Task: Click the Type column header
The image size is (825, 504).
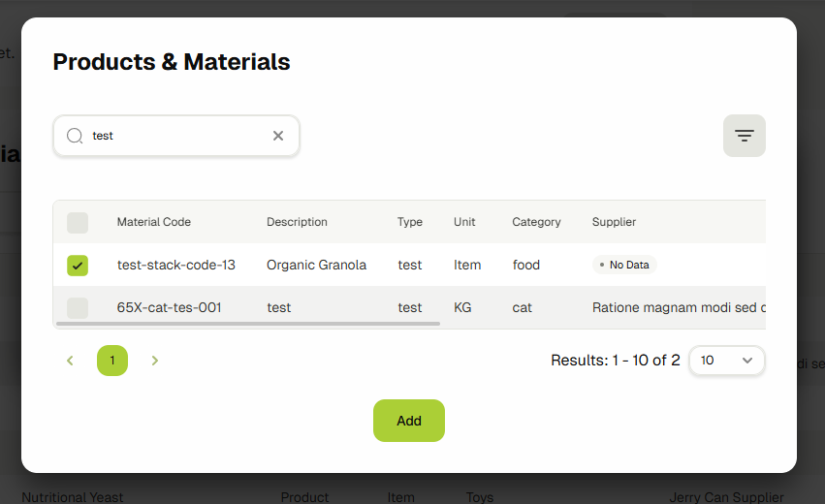Action: point(409,222)
